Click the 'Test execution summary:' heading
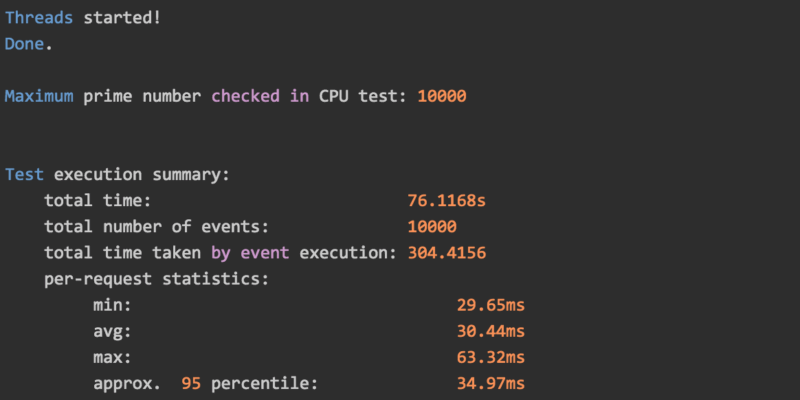The image size is (800, 400). point(117,174)
